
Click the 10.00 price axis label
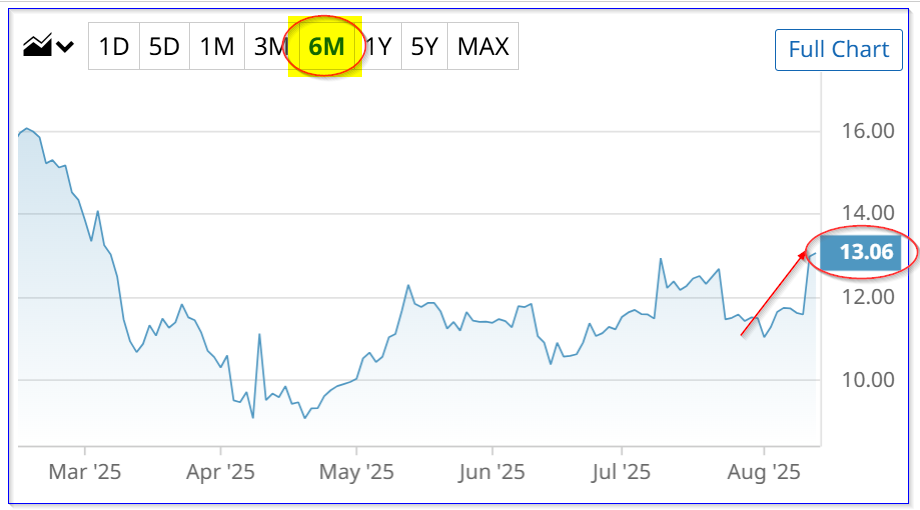[868, 380]
